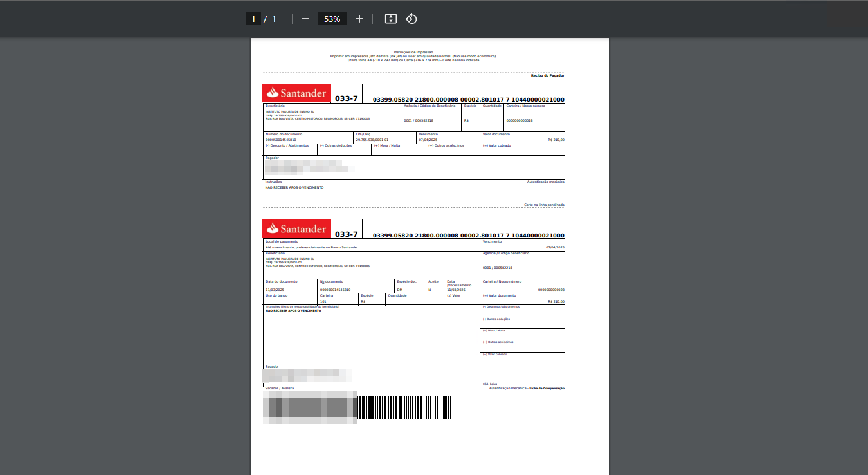Click the "Data processamento" label
This screenshot has width=868, height=475.
[x=460, y=283]
